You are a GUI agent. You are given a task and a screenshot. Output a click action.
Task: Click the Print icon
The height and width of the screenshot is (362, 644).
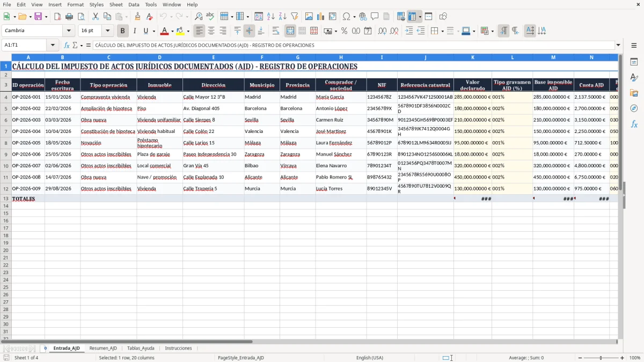click(x=69, y=17)
